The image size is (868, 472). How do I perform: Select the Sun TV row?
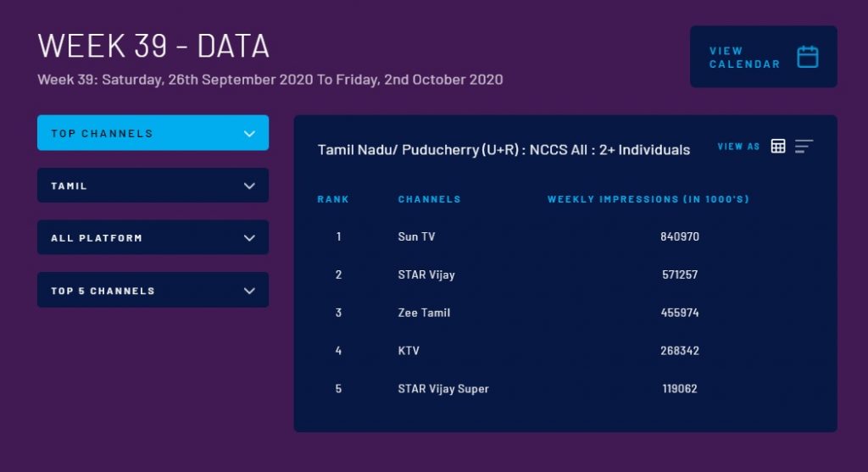tap(416, 236)
